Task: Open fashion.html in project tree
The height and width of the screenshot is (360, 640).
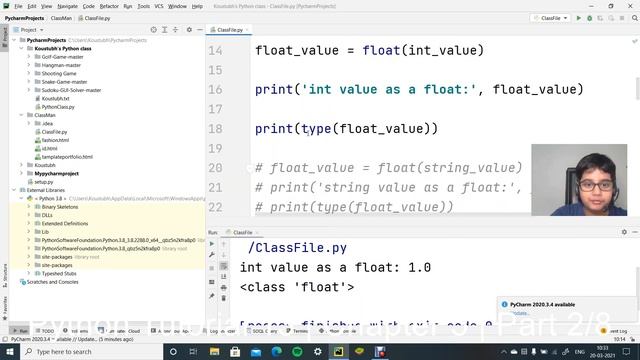Action: pyautogui.click(x=55, y=140)
